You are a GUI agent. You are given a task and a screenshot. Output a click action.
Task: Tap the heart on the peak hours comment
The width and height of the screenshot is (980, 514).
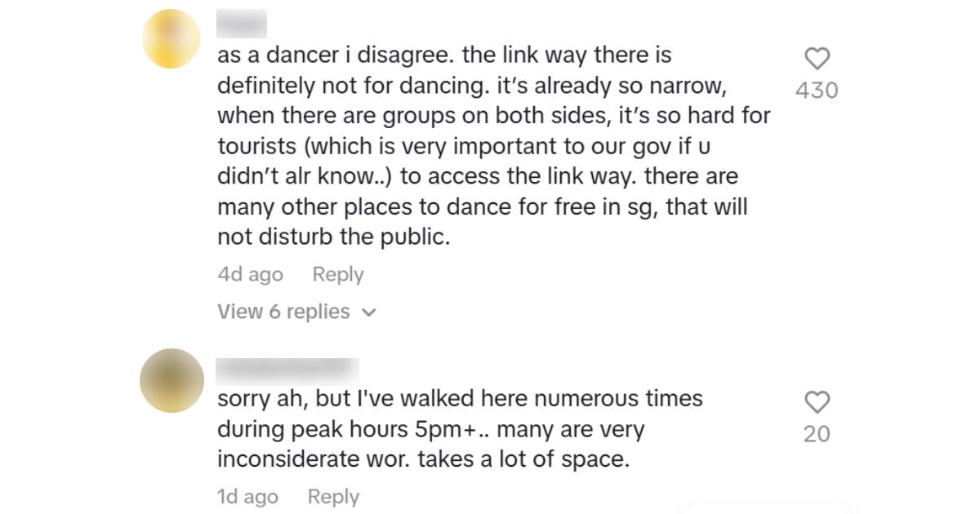tap(817, 402)
